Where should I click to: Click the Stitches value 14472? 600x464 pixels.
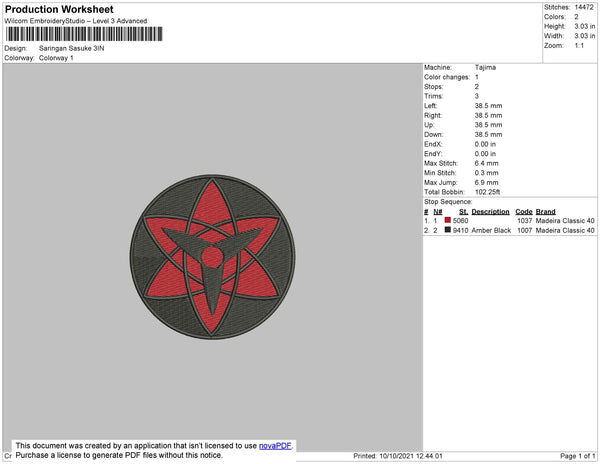[x=584, y=7]
